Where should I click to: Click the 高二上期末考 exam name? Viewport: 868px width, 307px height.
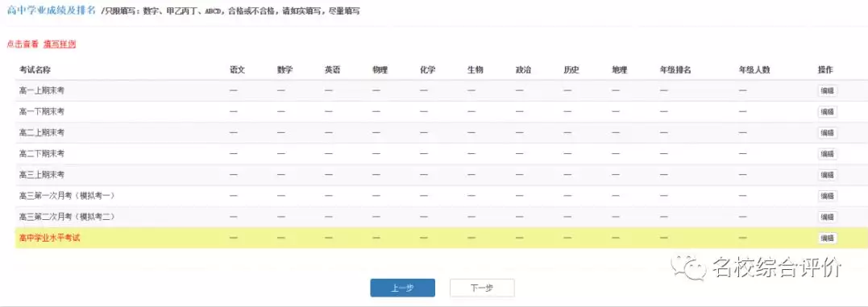click(42, 132)
